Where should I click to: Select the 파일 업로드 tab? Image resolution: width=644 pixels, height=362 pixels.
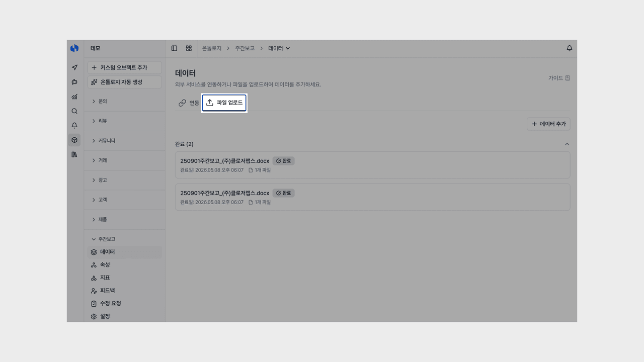coord(224,103)
